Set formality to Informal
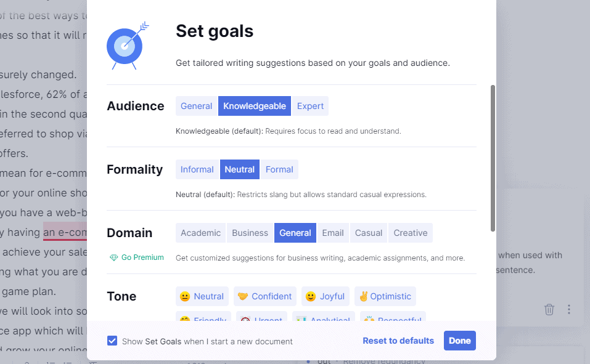Image resolution: width=590 pixels, height=364 pixels. click(197, 169)
